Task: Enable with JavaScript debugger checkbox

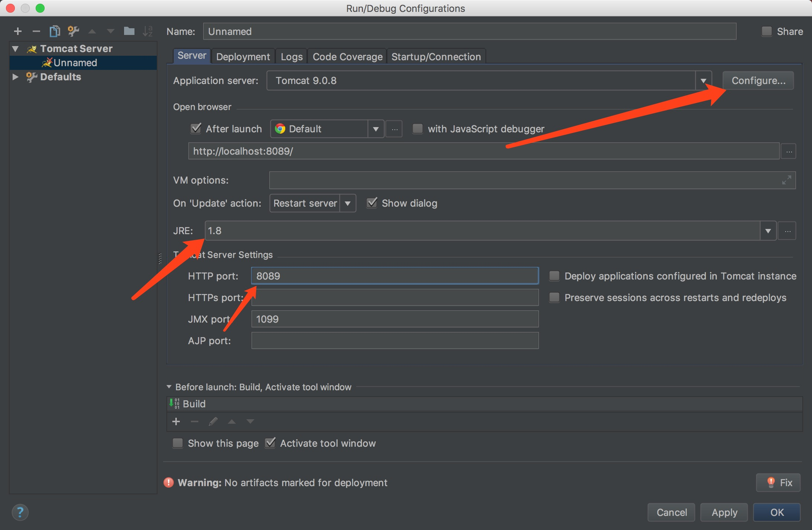Action: click(418, 129)
